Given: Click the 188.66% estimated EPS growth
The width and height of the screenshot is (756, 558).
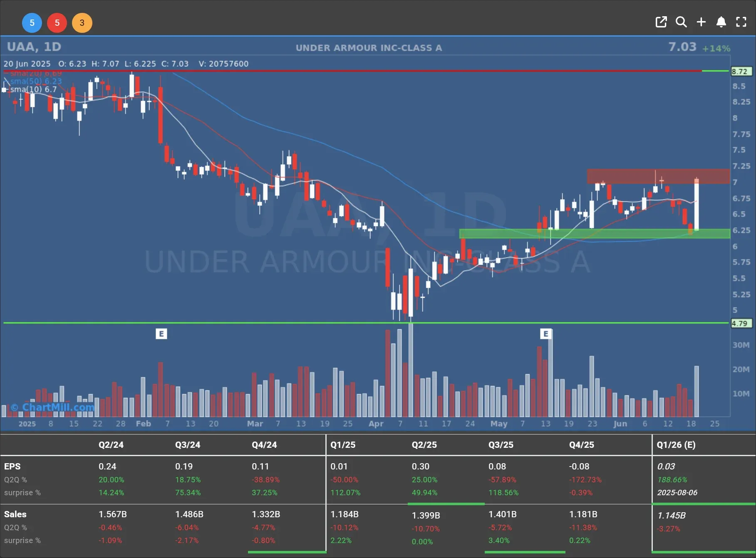Looking at the screenshot, I should tap(672, 480).
